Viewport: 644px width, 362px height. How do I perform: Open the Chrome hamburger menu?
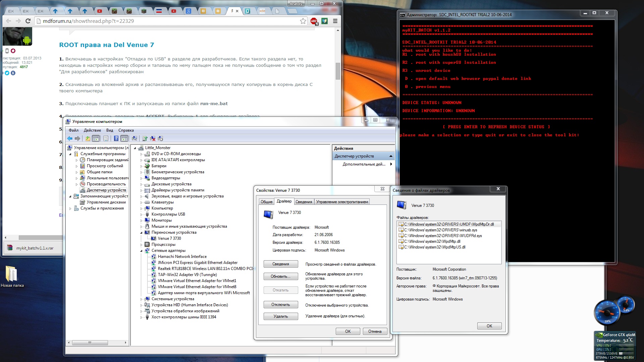point(335,21)
